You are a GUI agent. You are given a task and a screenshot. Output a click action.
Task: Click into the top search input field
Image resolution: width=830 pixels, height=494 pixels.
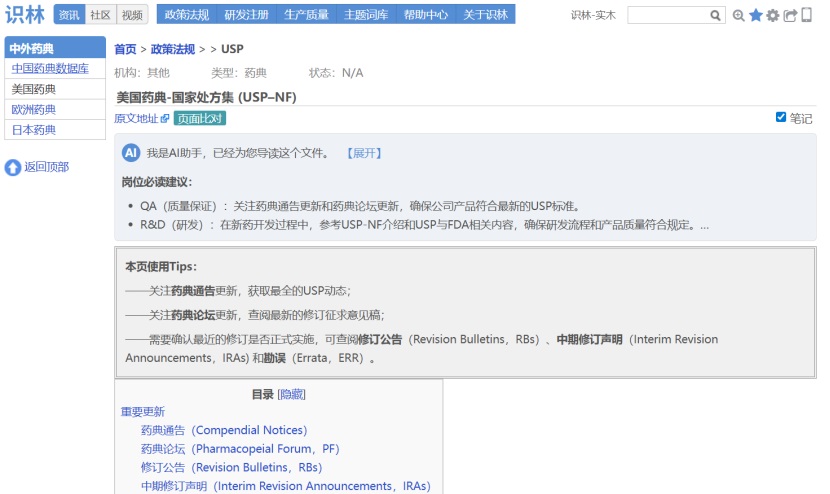tap(667, 16)
